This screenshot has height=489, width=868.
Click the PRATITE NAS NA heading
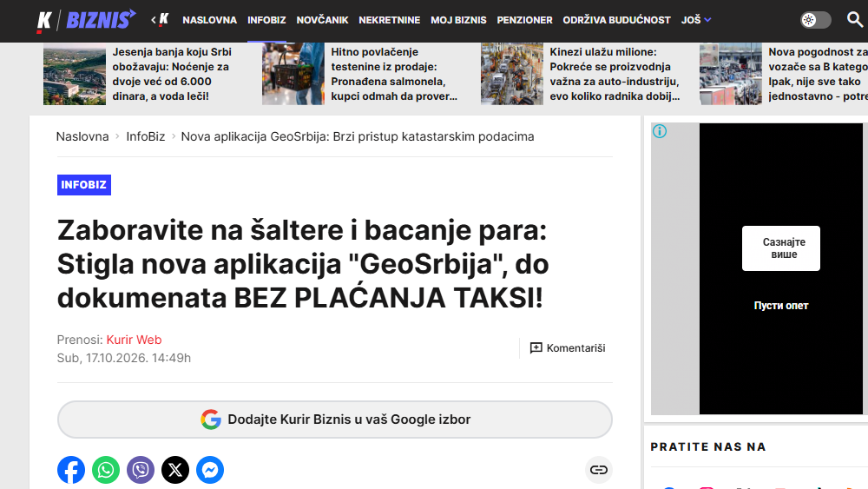click(708, 447)
